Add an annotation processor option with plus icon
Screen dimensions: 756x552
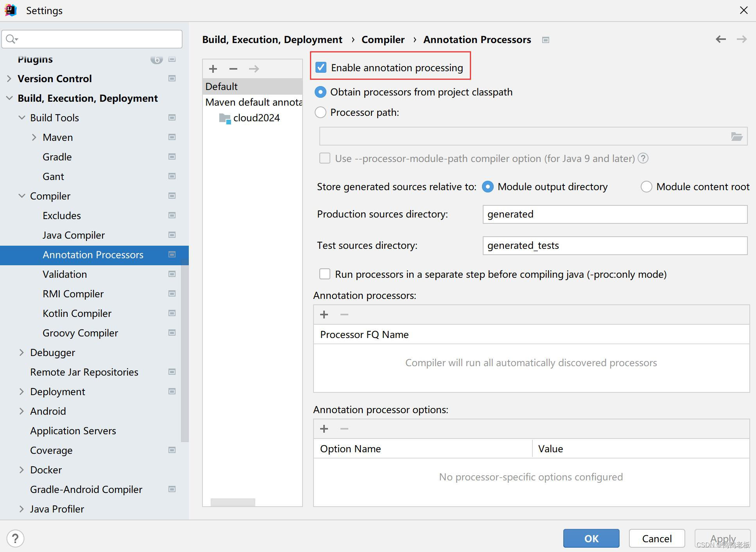324,429
